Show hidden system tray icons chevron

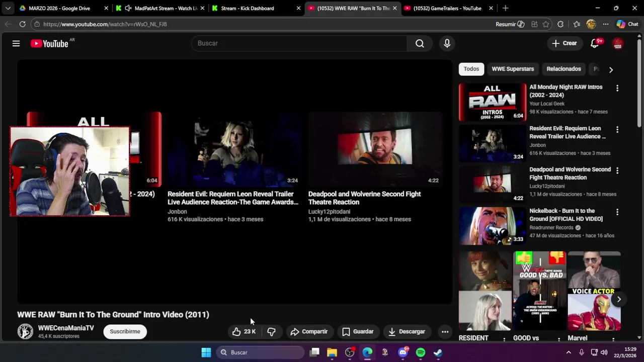(569, 352)
